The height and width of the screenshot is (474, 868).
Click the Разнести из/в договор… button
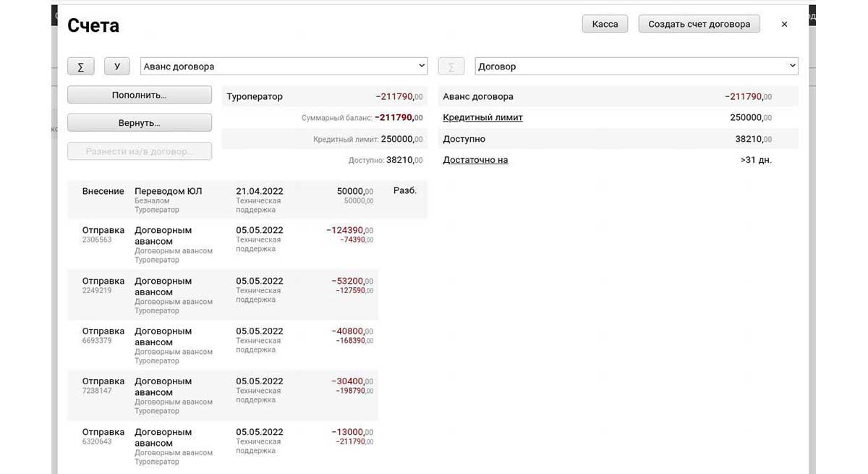pos(139,151)
